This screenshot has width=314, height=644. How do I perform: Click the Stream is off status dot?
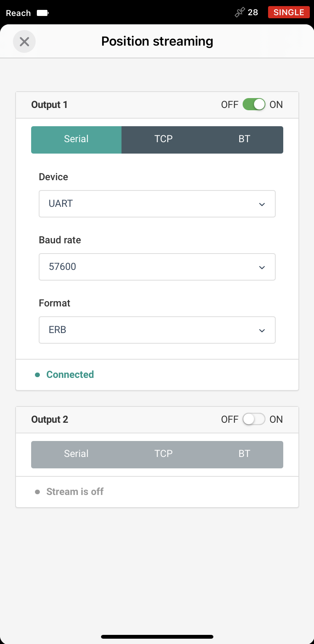pyautogui.click(x=37, y=492)
